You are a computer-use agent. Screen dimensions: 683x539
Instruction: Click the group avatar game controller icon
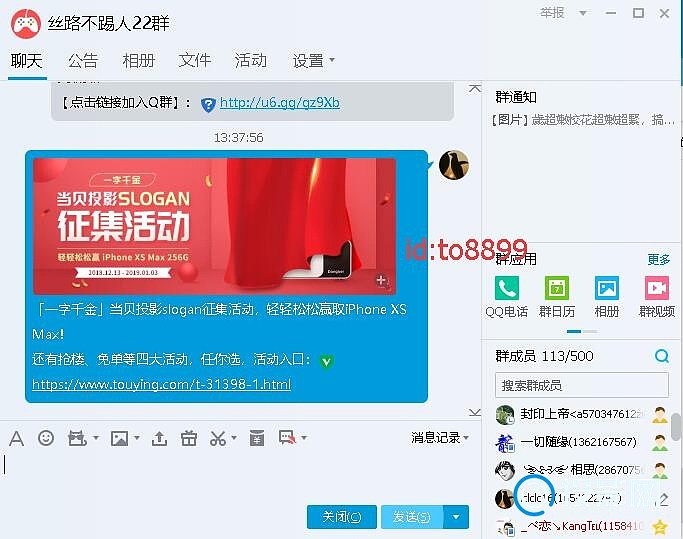click(x=26, y=24)
